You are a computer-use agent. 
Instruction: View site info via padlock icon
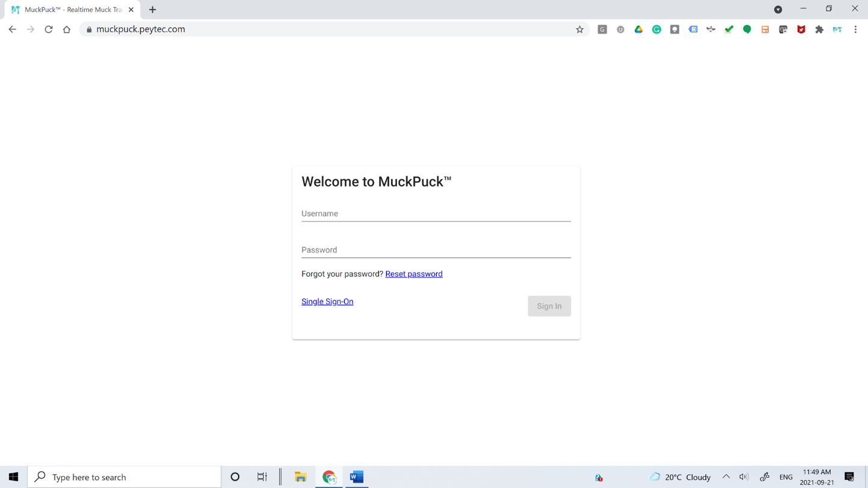(x=89, y=29)
